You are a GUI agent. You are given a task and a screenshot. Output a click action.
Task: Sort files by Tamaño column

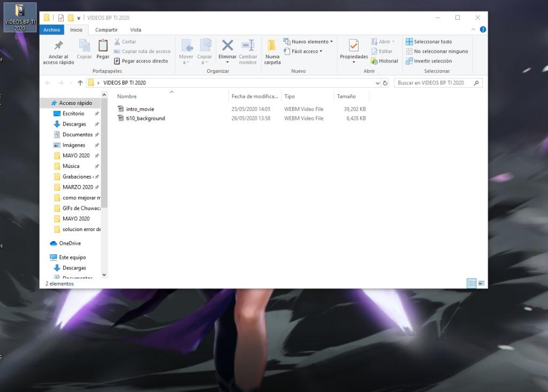(x=351, y=96)
